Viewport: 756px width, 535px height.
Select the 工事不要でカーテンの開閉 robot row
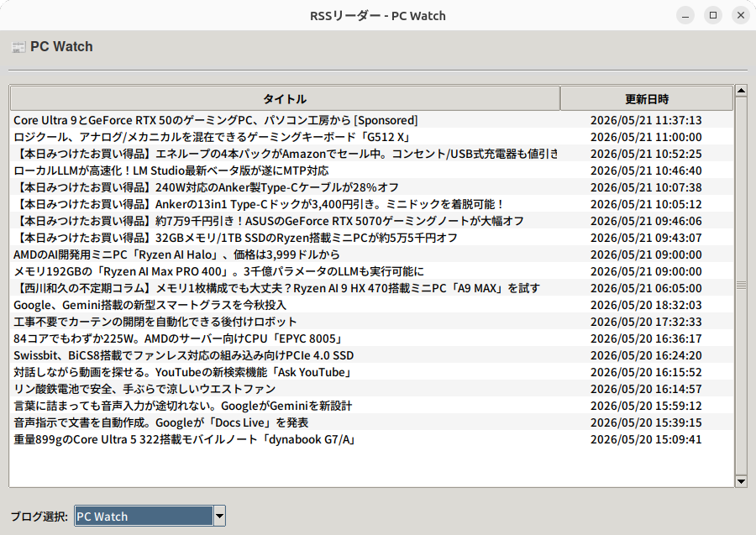pyautogui.click(x=371, y=322)
